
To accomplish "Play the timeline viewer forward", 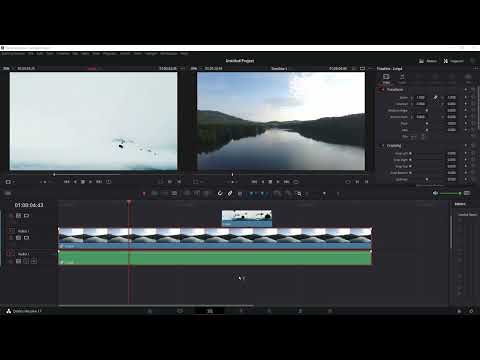I will click(278, 182).
